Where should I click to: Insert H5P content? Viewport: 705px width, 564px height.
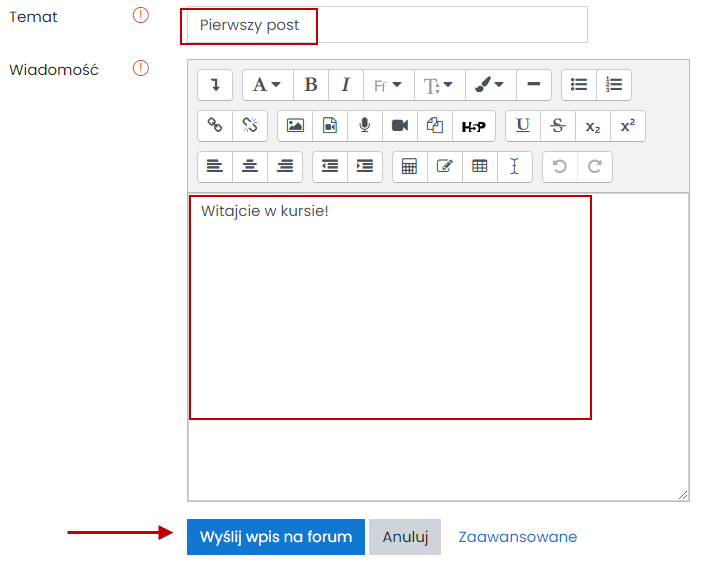473,126
